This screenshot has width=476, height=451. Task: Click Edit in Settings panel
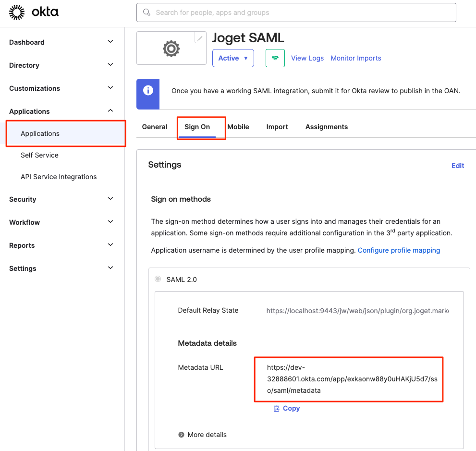coord(458,166)
